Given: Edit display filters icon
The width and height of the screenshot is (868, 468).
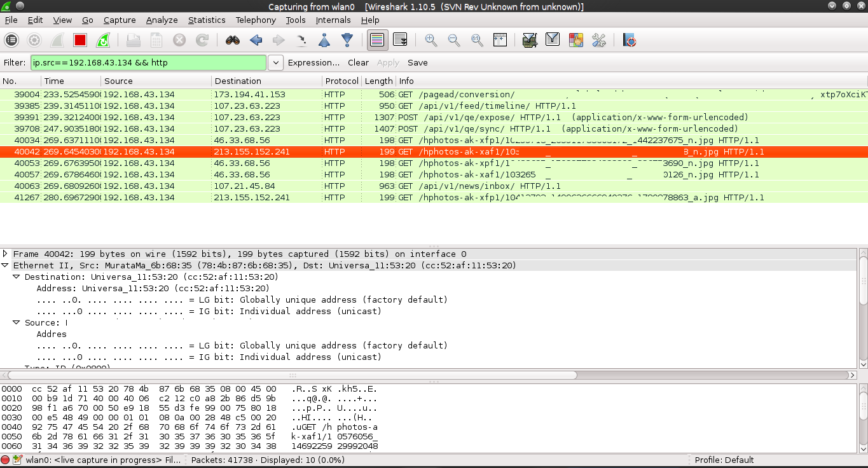Looking at the screenshot, I should pos(553,41).
